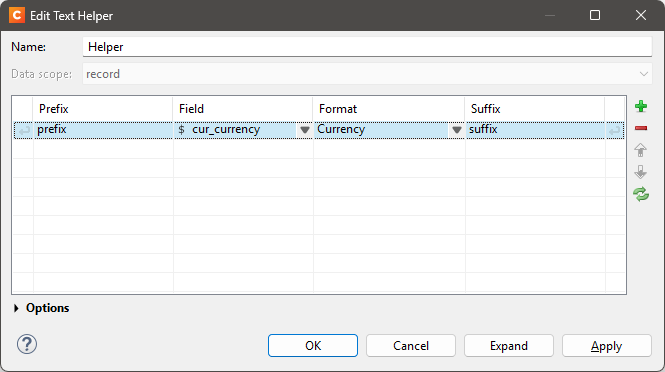The width and height of the screenshot is (665, 372).
Task: Click the OK button
Action: (x=313, y=346)
